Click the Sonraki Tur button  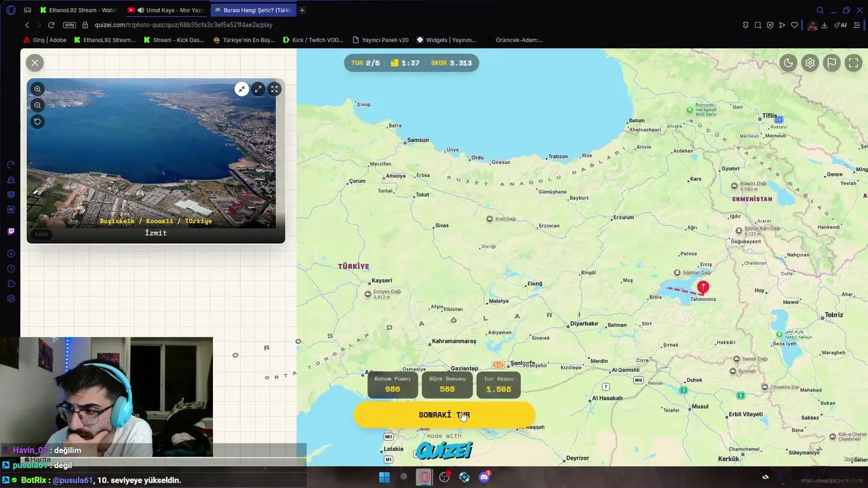point(444,415)
